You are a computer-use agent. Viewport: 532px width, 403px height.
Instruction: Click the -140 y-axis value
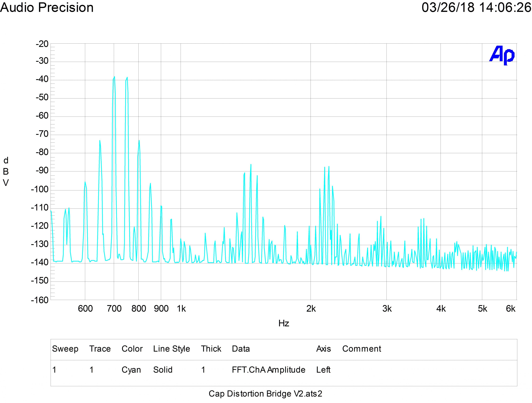coord(40,262)
